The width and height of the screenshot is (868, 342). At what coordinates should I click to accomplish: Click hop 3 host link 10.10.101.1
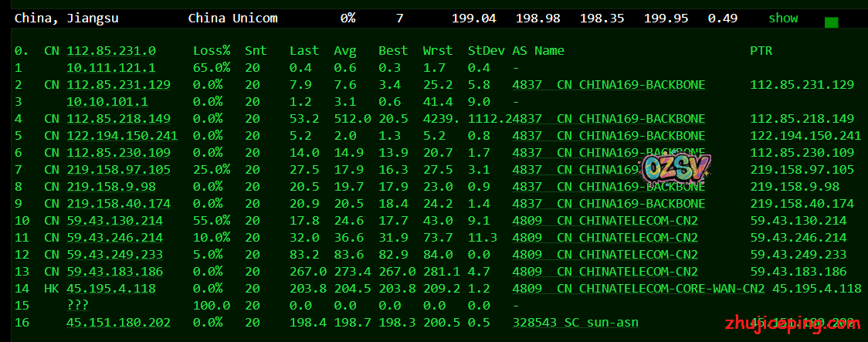107,102
